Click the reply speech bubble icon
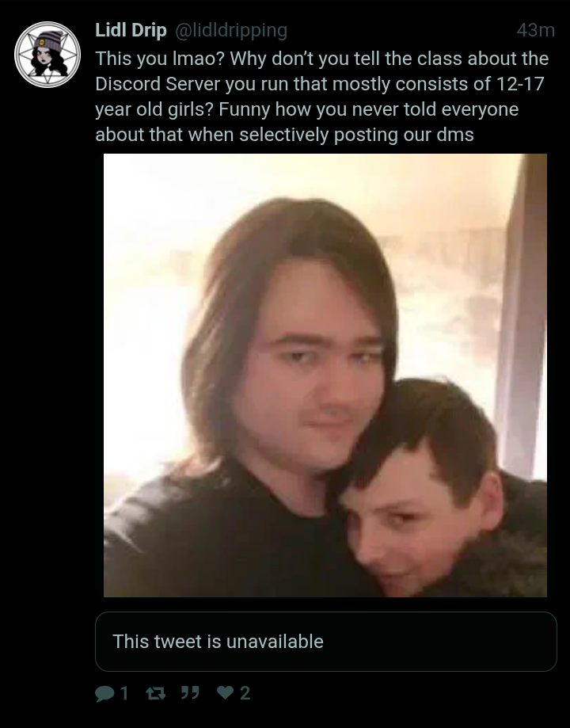Viewport: 570px width, 728px height. click(104, 693)
